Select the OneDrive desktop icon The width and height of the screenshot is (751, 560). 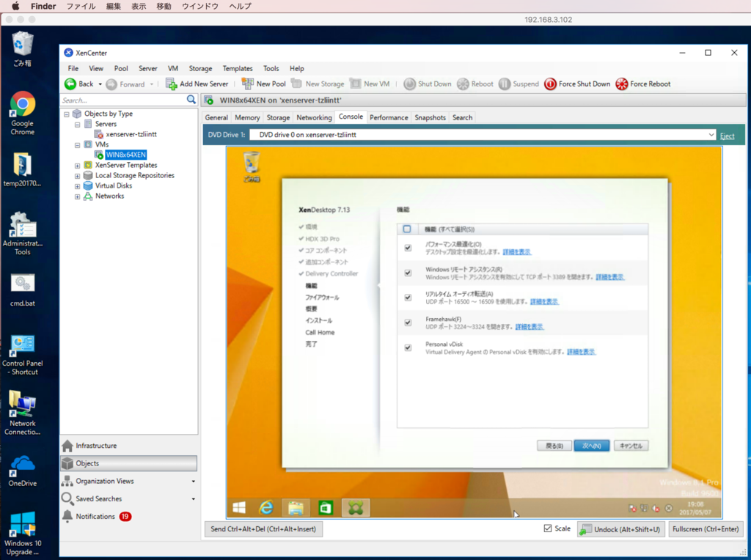(x=23, y=471)
